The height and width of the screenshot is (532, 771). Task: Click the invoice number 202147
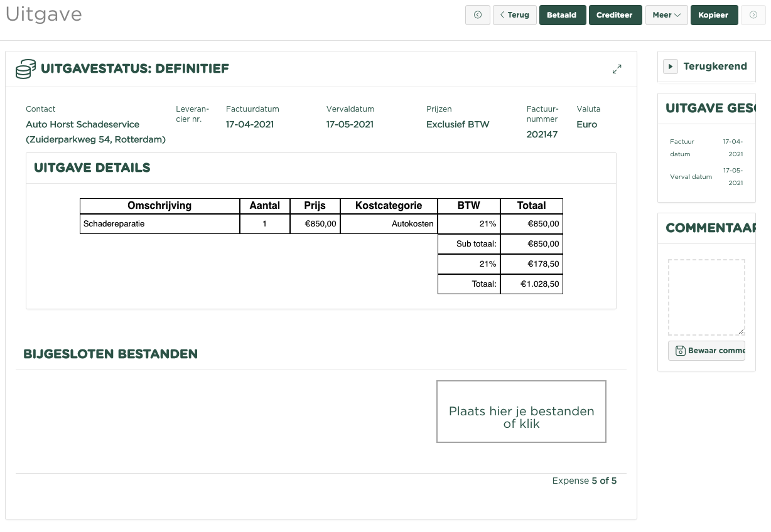click(542, 134)
